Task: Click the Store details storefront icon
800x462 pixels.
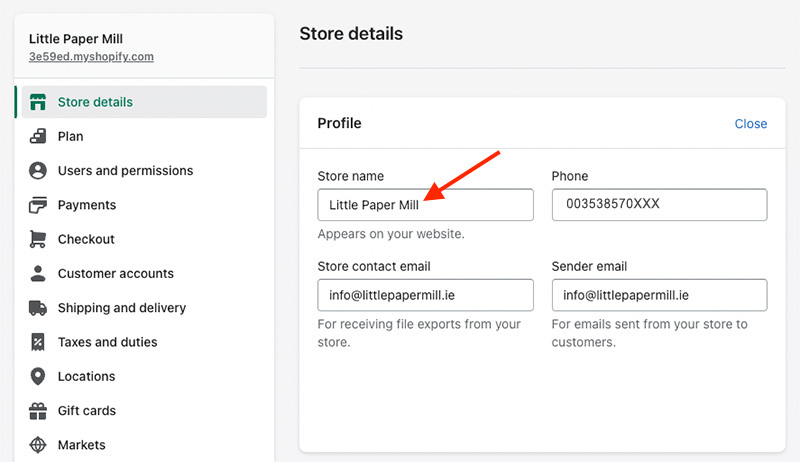Action: tap(38, 102)
